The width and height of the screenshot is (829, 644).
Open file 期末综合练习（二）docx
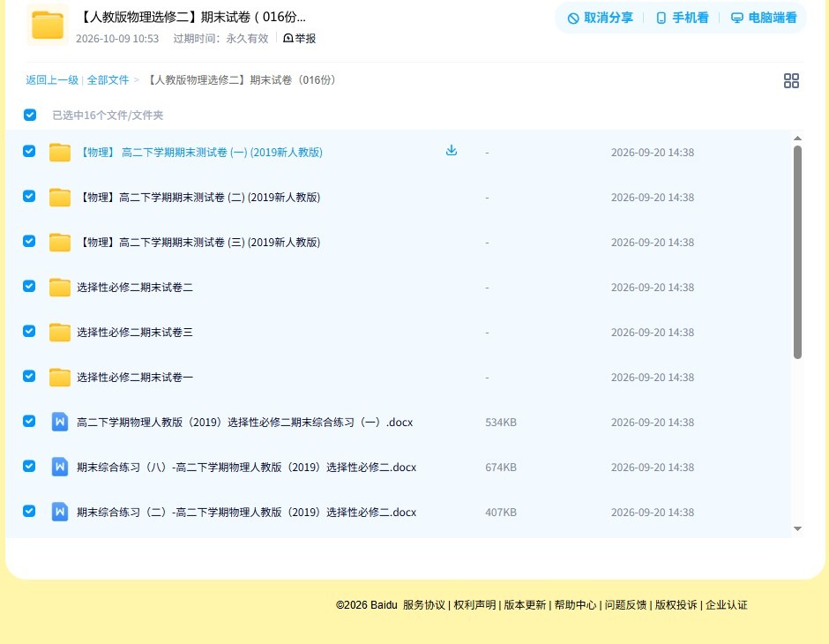coord(246,512)
